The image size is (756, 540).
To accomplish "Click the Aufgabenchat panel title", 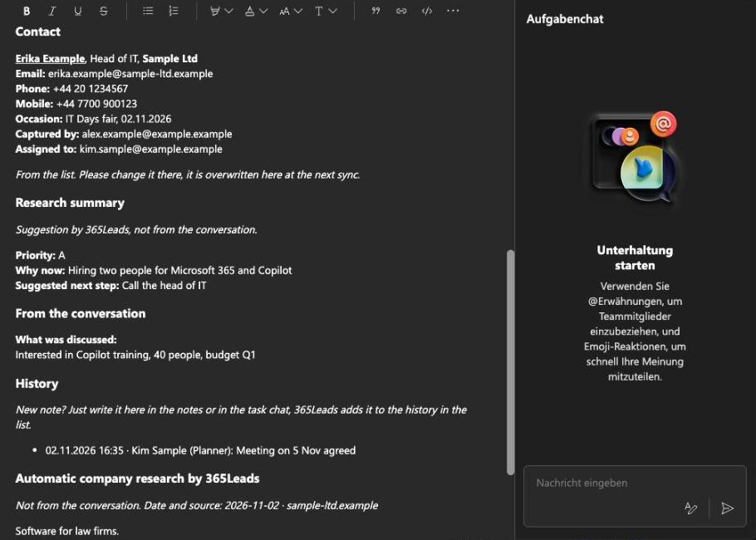I will coord(565,19).
